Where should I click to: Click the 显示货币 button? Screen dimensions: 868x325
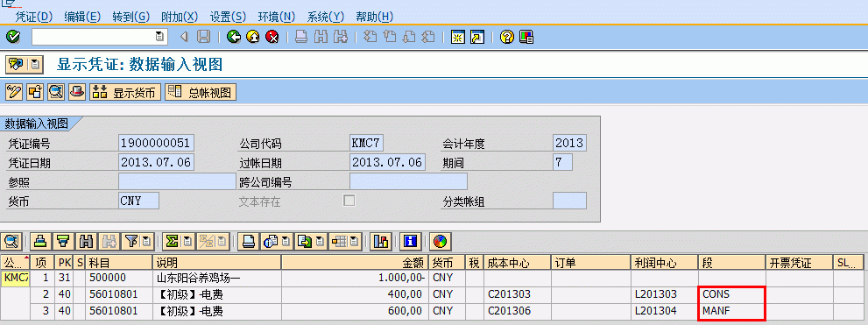125,92
